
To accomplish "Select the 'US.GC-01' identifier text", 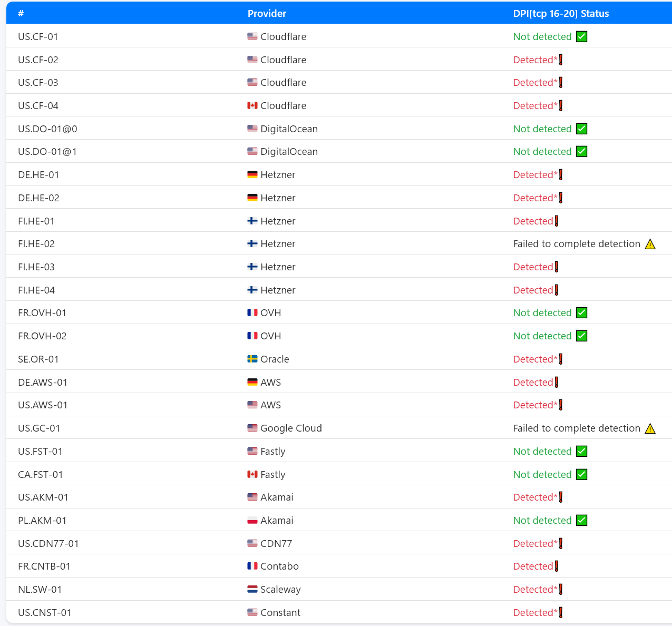I will [x=39, y=428].
